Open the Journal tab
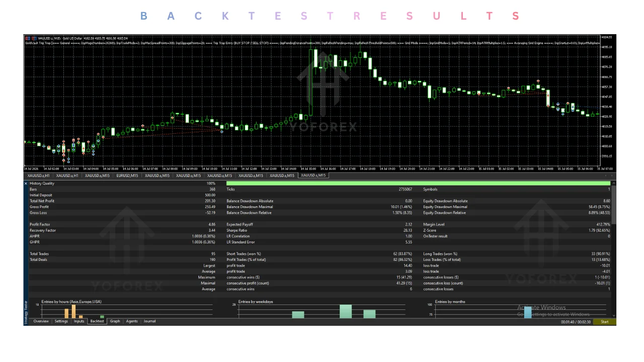 pos(149,321)
